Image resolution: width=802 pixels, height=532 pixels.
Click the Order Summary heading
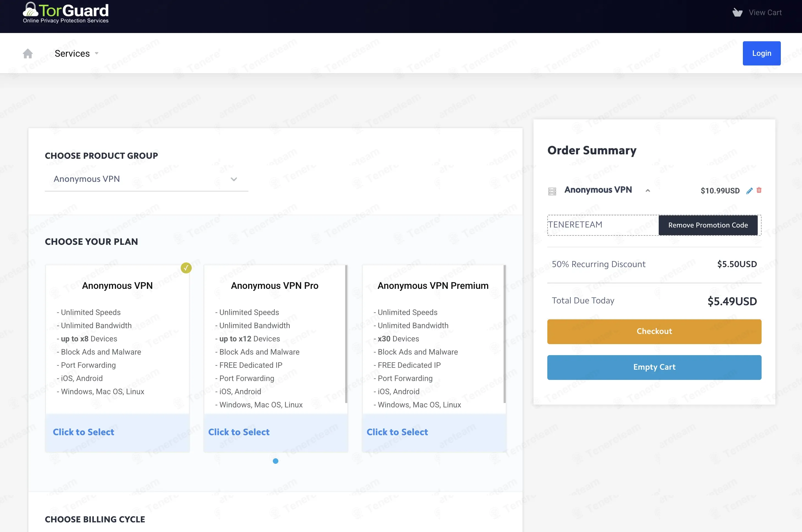pos(592,150)
